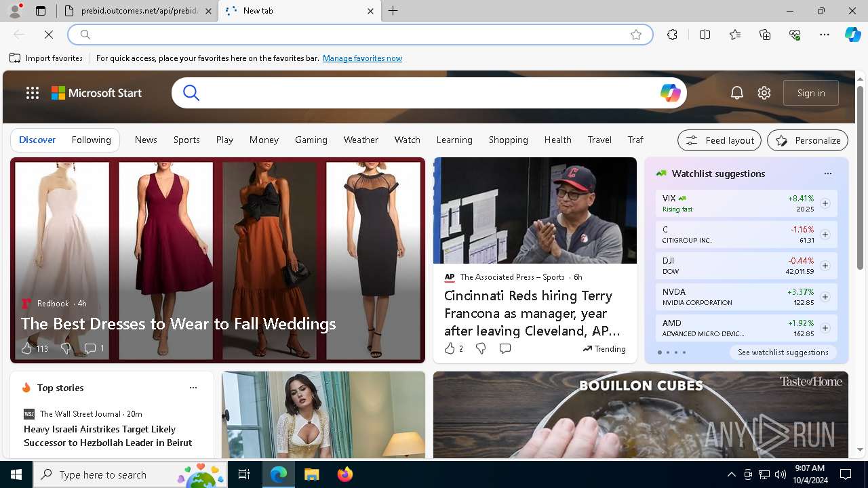The image size is (868, 488).
Task: Switch to the Discover tab
Action: 37,140
